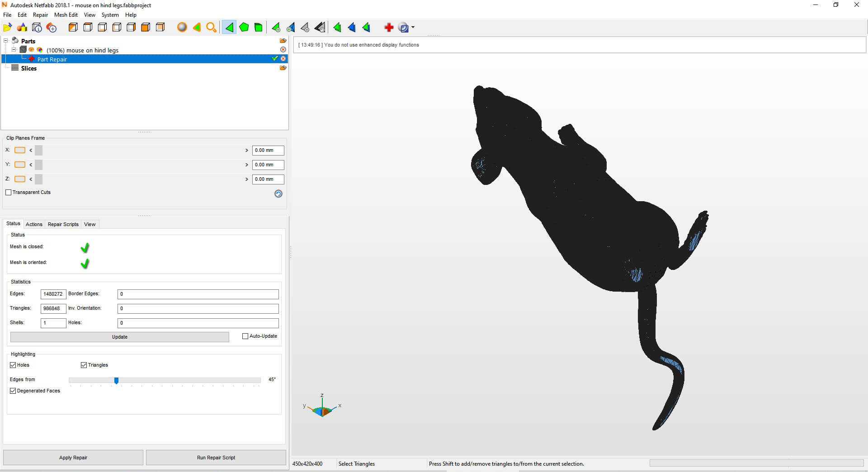Uncheck Degenerated Faces highlighting
Viewport: 868px width, 472px height.
pos(13,391)
